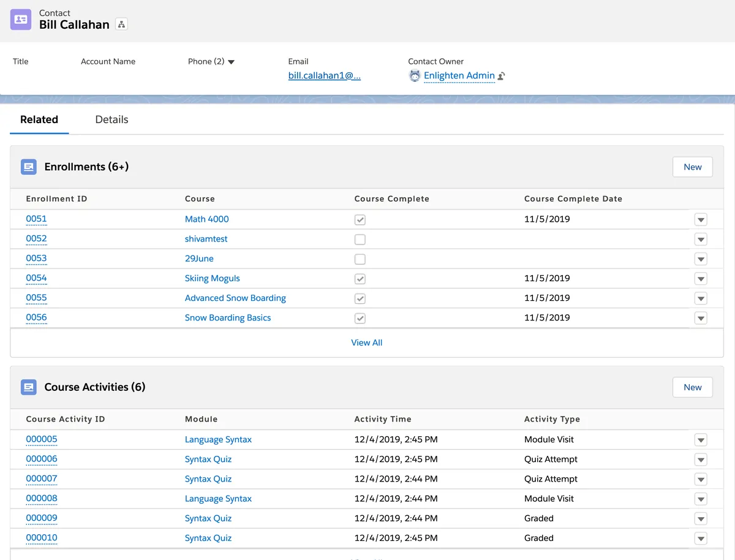
Task: Expand the Phone (2) dropdown
Action: click(x=231, y=62)
